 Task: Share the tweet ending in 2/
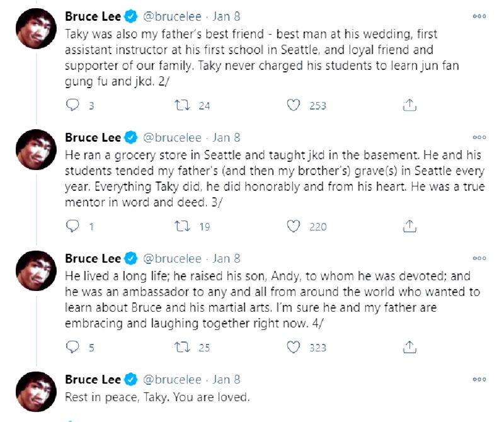[x=409, y=105]
